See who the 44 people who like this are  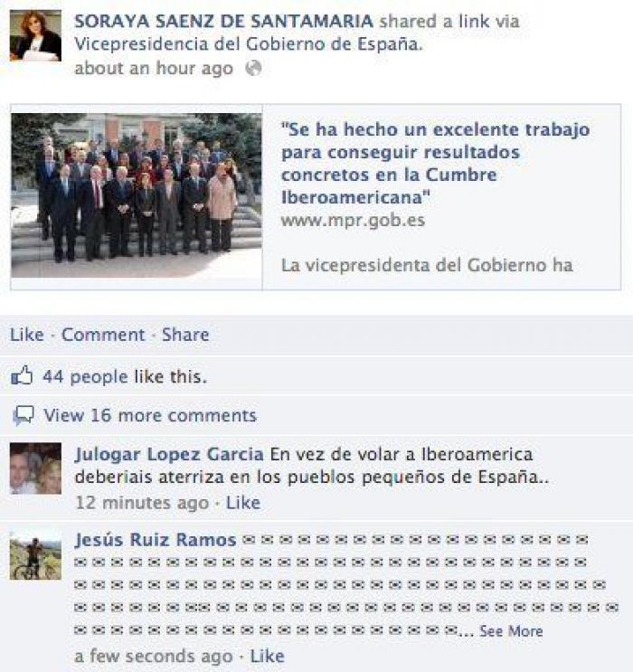click(x=124, y=377)
